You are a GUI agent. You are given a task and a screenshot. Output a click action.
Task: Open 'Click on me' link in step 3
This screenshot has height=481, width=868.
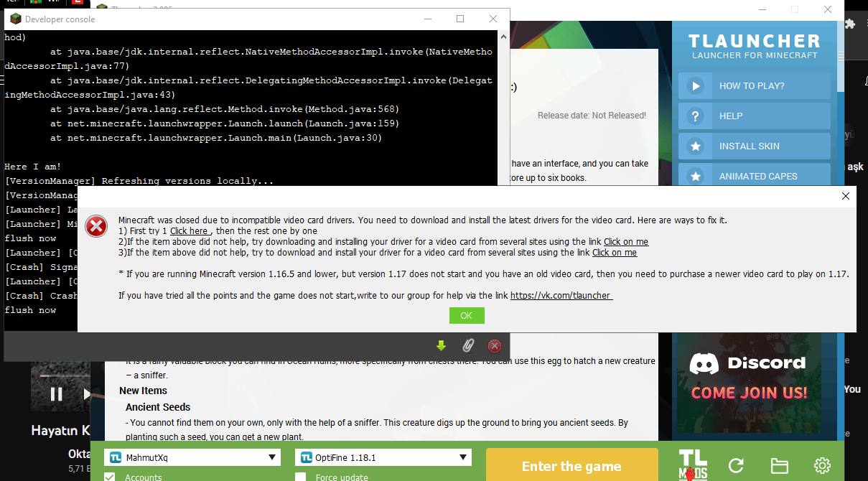pos(615,253)
